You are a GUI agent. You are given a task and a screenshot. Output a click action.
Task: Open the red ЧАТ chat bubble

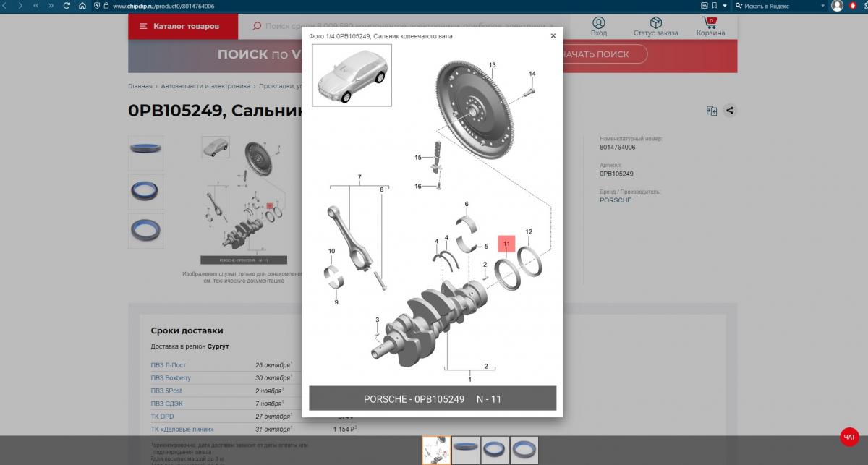pyautogui.click(x=848, y=437)
